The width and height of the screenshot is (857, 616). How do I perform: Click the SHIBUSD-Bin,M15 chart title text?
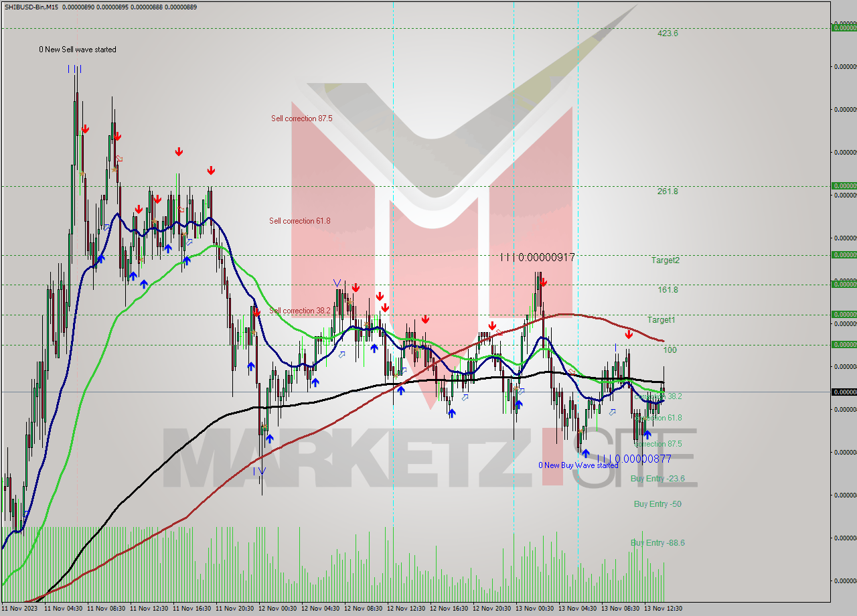click(30, 6)
